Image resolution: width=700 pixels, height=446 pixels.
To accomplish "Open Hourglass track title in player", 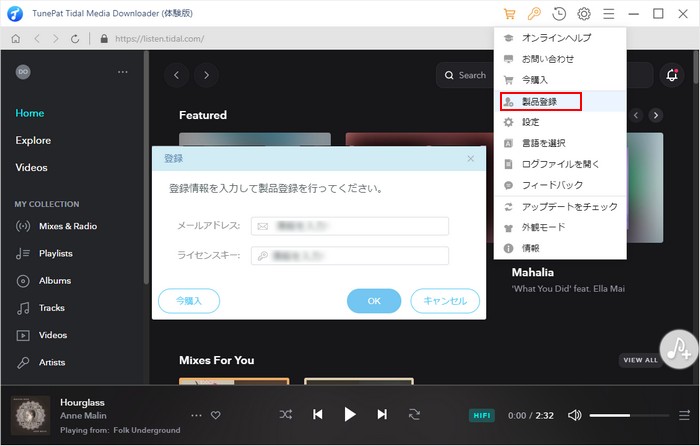I will pos(83,402).
